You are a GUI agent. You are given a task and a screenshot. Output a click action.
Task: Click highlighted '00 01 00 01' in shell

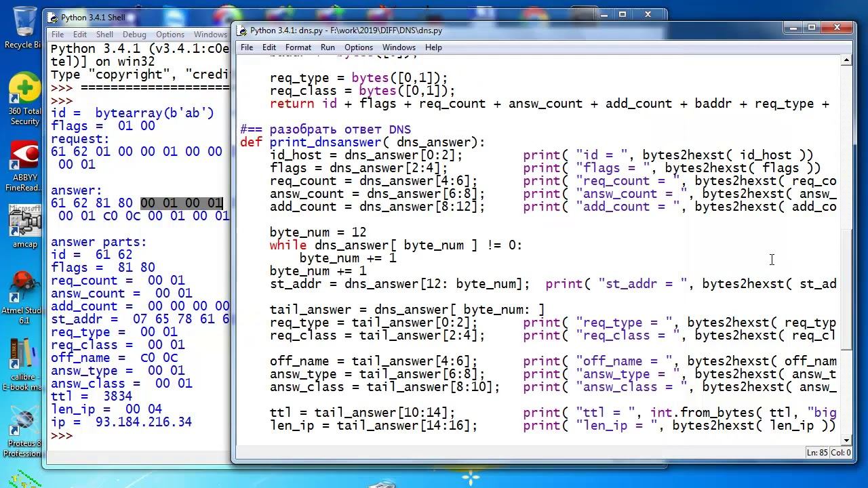point(182,203)
